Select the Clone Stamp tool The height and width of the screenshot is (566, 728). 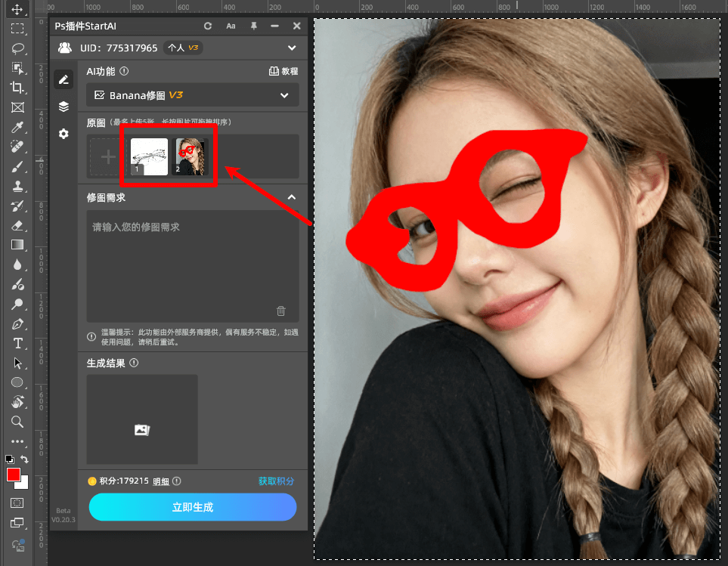(x=17, y=186)
